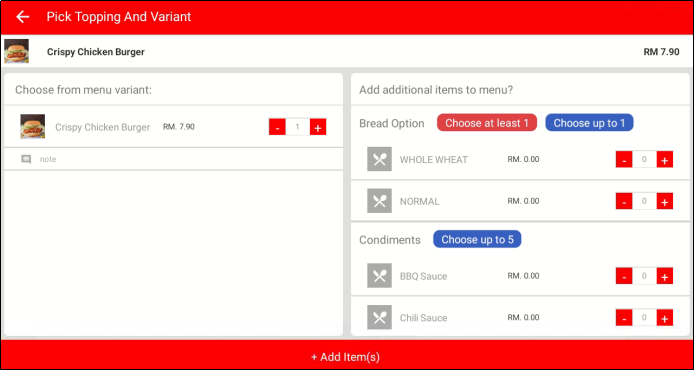Go back using the arrow icon
The width and height of the screenshot is (695, 371).
[22, 17]
